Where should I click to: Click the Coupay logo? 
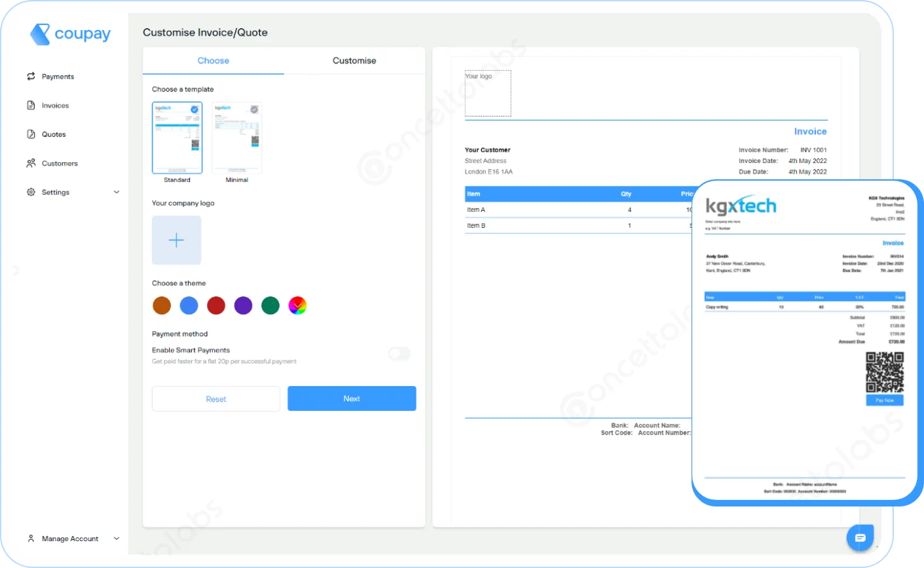tap(69, 33)
